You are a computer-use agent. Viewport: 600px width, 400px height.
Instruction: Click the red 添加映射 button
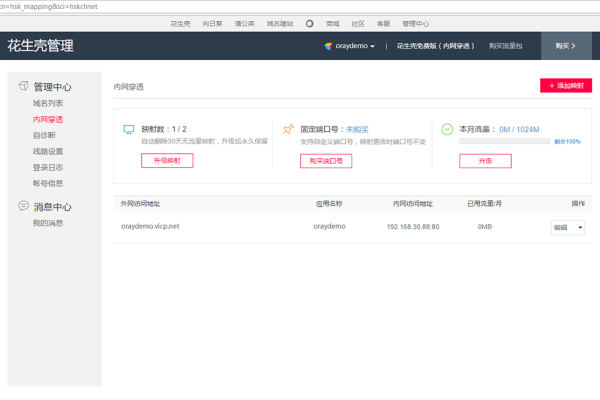click(x=566, y=86)
